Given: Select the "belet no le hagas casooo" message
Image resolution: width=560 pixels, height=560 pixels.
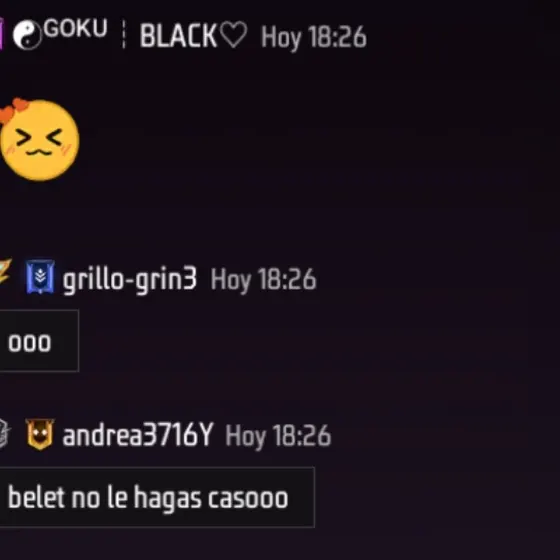Looking at the screenshot, I should [x=157, y=497].
